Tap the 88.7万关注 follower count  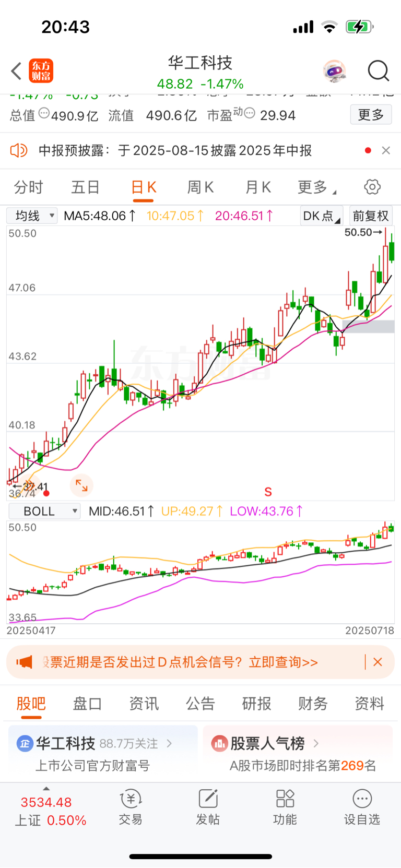[128, 743]
